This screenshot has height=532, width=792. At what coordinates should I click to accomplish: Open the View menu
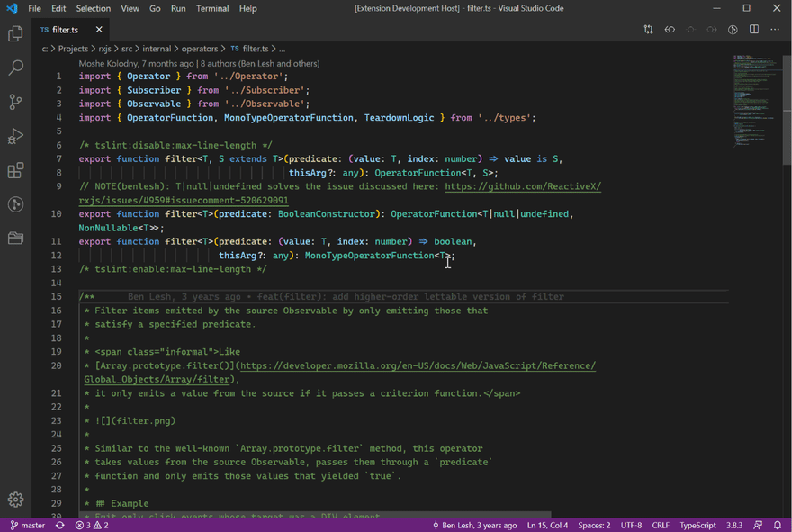pos(130,8)
